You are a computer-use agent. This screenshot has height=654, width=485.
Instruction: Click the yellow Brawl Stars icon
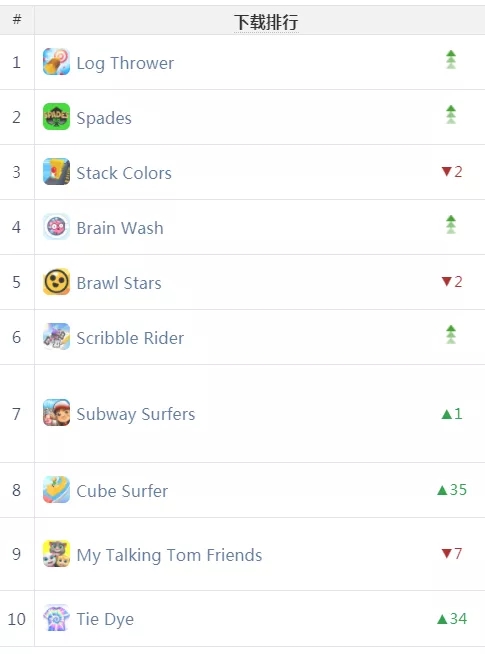[x=56, y=282]
